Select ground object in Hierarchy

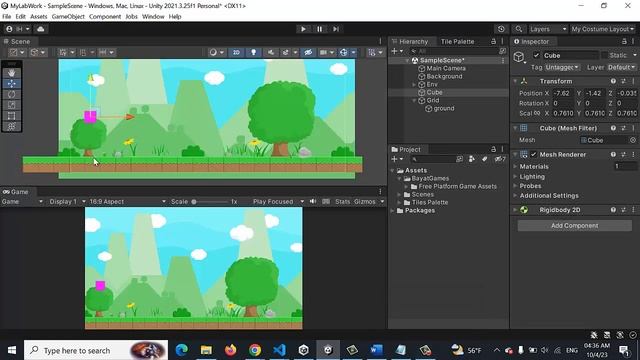444,108
